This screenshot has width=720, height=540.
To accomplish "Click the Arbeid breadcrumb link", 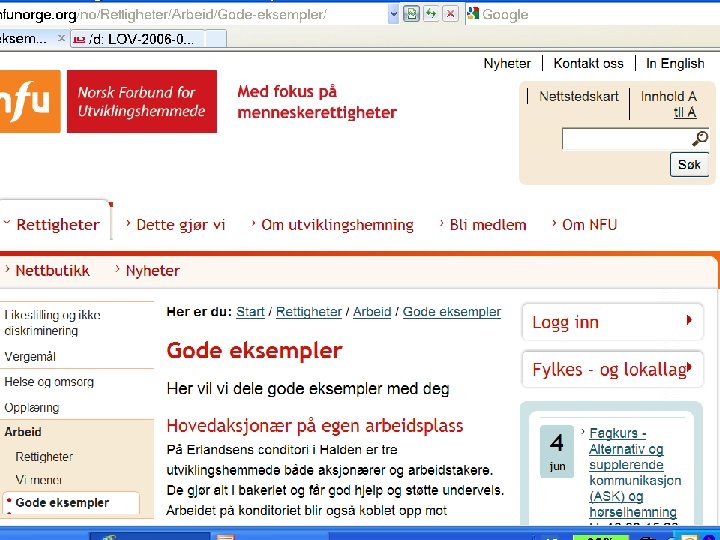I will 372,312.
